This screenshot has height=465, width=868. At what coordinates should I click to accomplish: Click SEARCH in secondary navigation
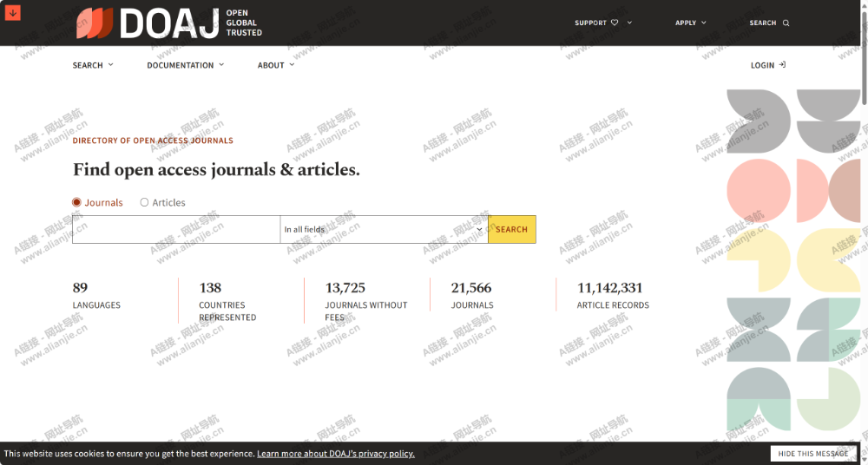88,65
